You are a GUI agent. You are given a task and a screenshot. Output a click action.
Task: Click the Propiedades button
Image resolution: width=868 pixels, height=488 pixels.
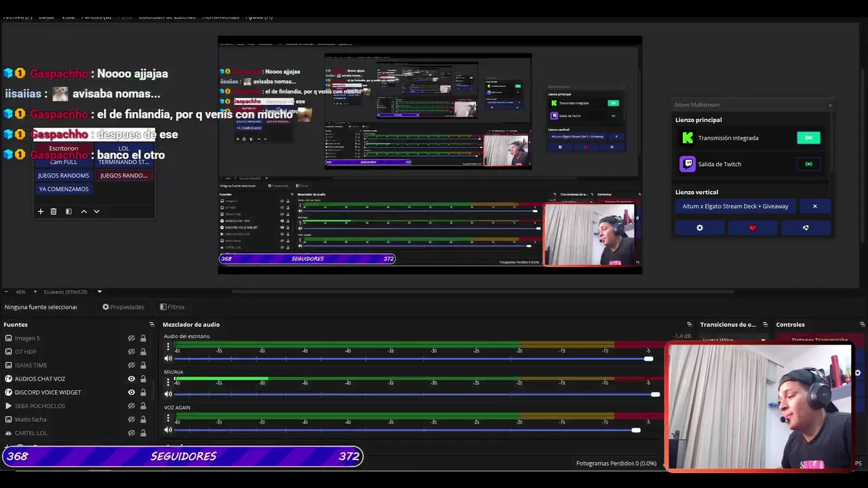[123, 307]
